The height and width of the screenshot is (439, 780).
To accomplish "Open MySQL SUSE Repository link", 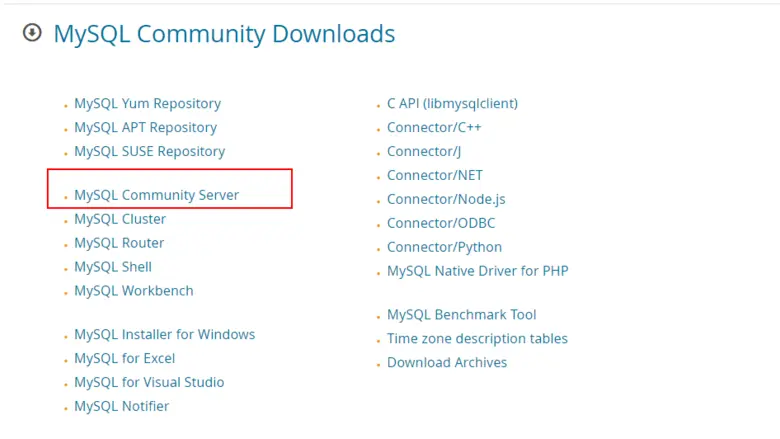I will point(150,151).
